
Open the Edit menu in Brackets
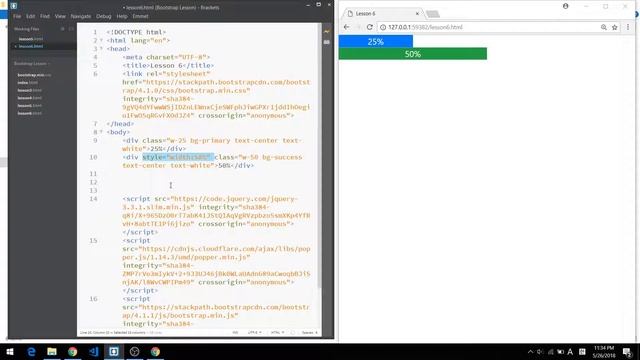point(31,16)
